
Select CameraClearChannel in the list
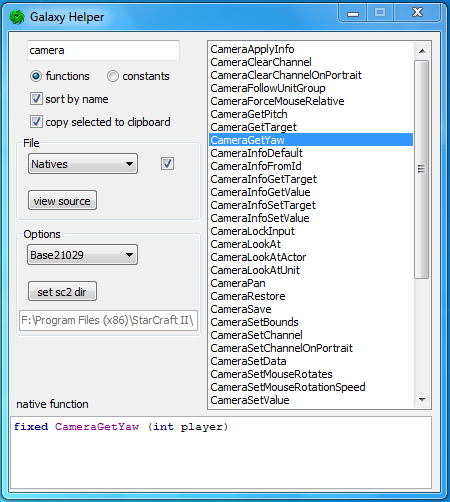point(311,62)
